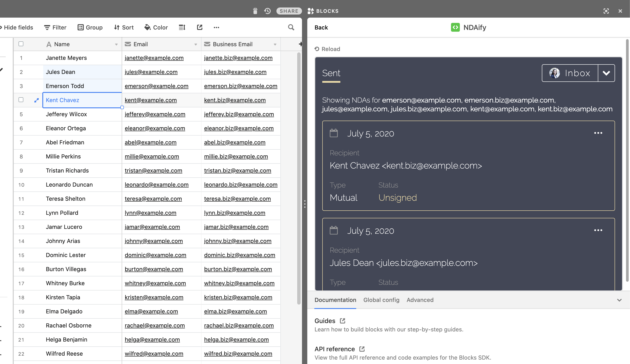Switch to the Advanced tab

pos(420,300)
